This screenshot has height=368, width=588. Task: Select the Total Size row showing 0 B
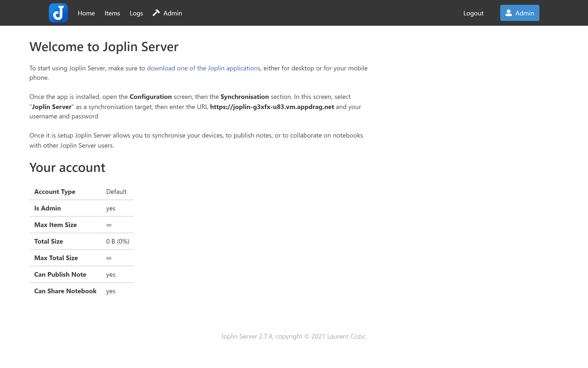tap(118, 241)
